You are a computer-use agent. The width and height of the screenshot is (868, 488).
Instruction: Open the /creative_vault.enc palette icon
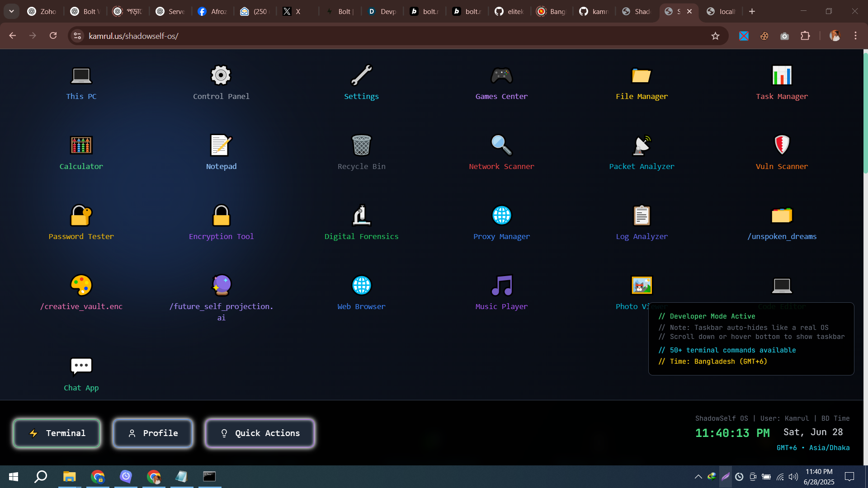(x=81, y=286)
